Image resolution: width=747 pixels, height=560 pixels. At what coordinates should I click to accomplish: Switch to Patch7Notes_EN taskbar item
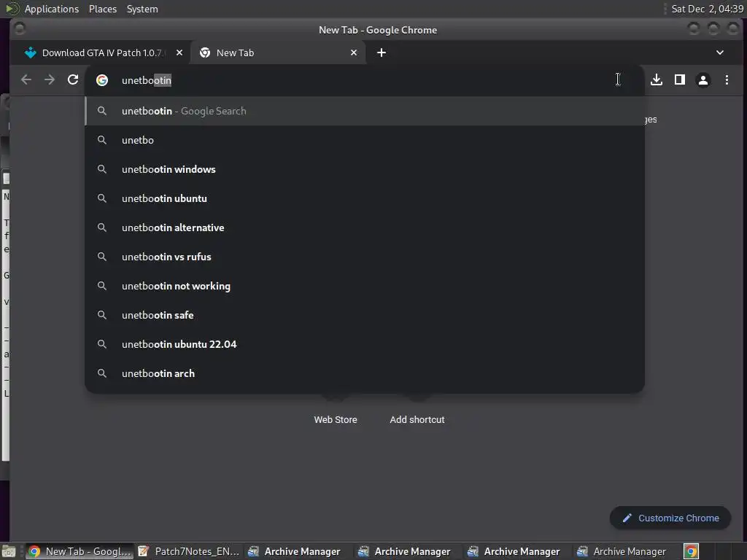point(189,551)
